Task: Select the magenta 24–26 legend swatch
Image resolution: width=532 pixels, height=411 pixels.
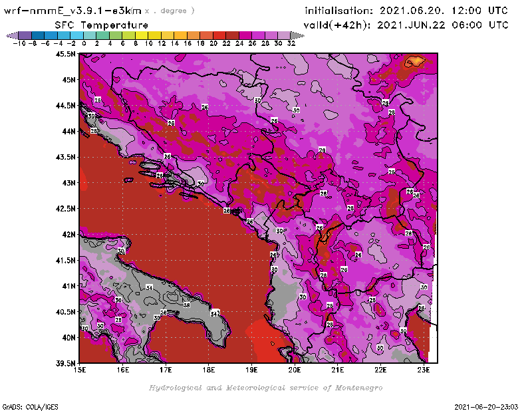Action: (x=245, y=35)
